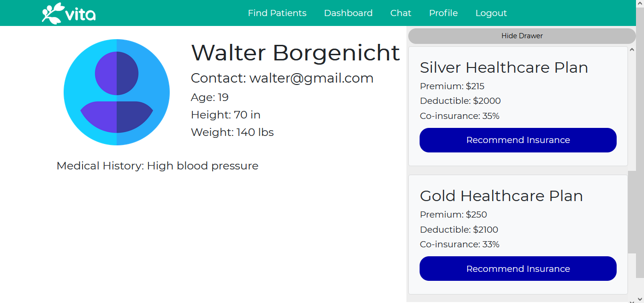The image size is (644, 303).
Task: Click the vita brand name text
Action: click(80, 15)
